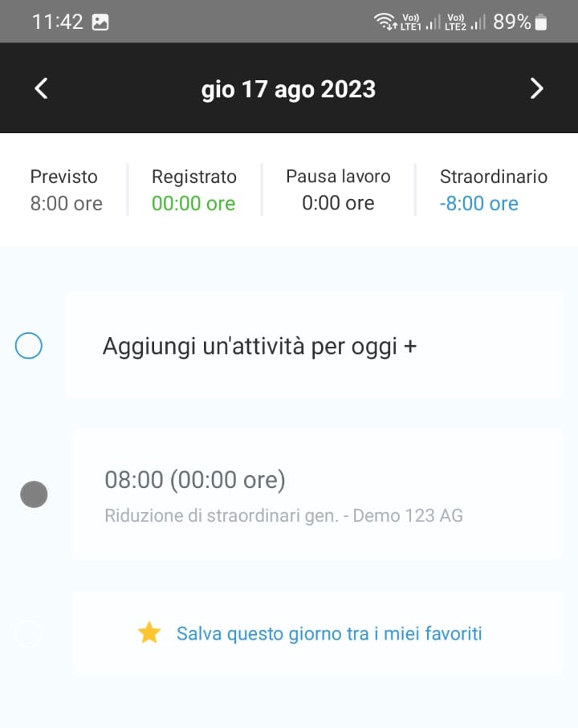578x728 pixels.
Task: Tap the battery icon in status bar
Action: [x=541, y=22]
